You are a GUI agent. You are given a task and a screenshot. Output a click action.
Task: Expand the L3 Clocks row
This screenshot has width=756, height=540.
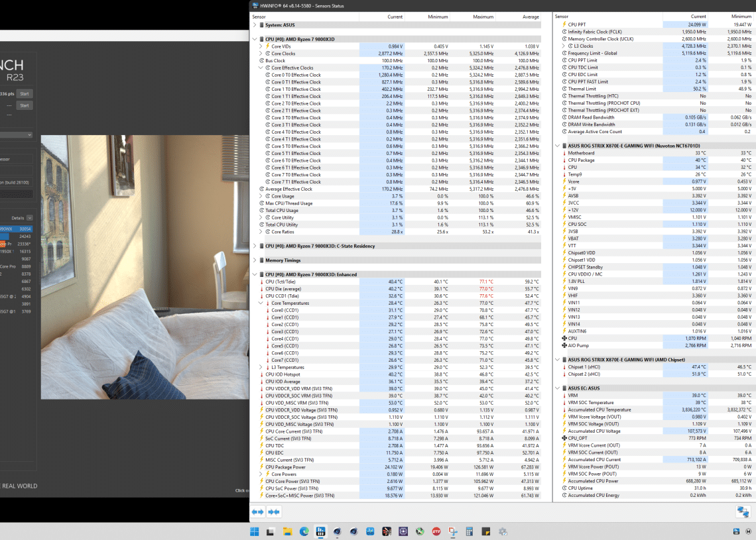click(563, 46)
